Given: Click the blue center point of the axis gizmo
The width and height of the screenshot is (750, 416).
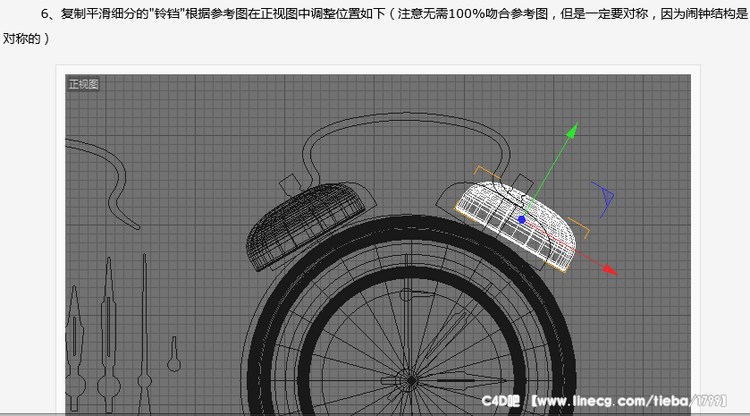Looking at the screenshot, I should pyautogui.click(x=522, y=219).
